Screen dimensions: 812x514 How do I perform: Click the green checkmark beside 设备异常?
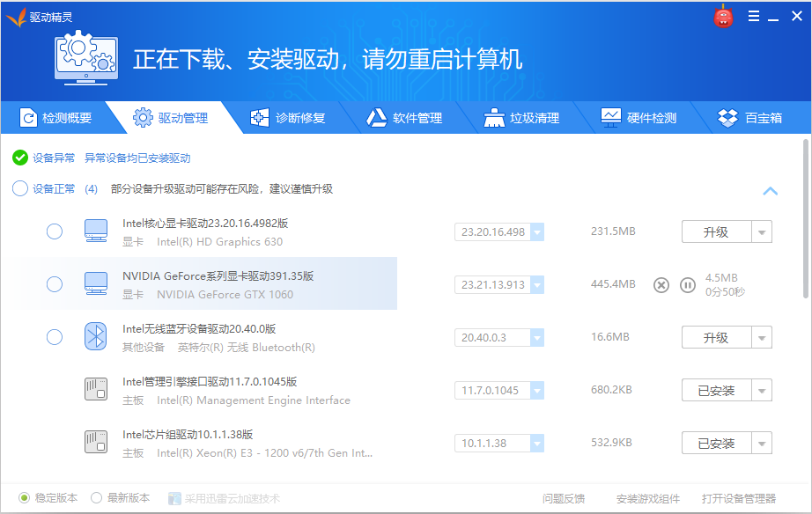18,158
